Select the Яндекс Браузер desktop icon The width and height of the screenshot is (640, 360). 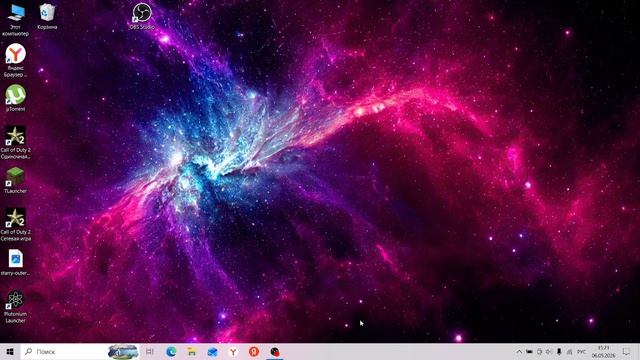[x=16, y=60]
